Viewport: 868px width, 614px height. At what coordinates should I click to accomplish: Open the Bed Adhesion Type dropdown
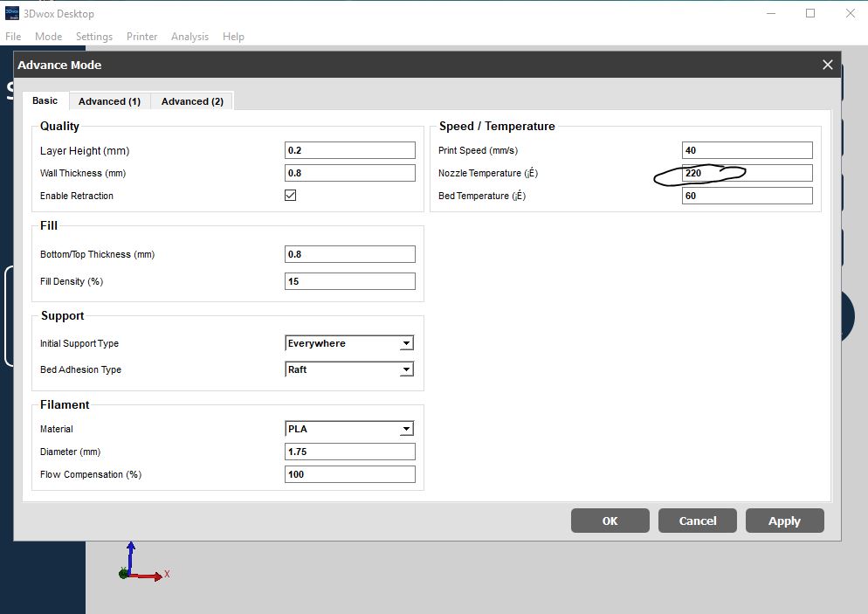349,369
